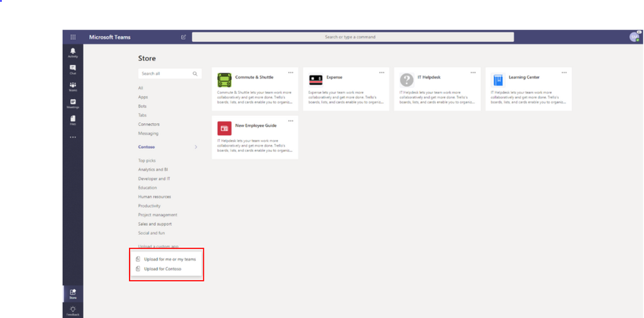This screenshot has height=318, width=644.
Task: Click the user profile avatar
Action: click(634, 37)
